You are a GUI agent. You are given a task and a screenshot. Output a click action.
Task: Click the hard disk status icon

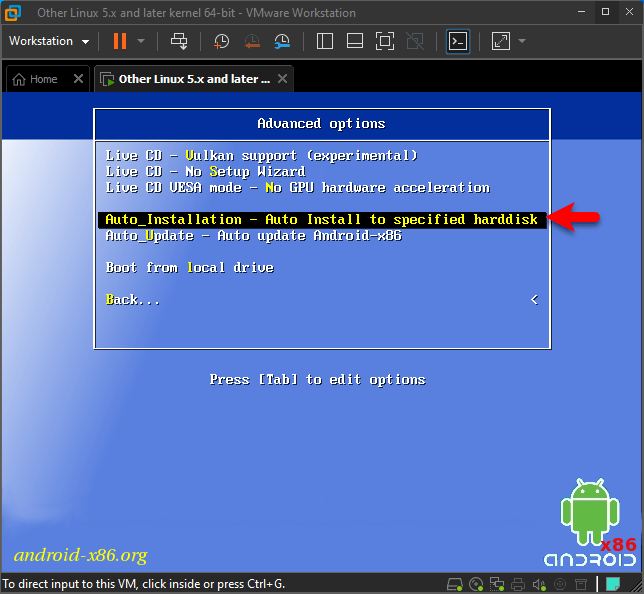(455, 584)
